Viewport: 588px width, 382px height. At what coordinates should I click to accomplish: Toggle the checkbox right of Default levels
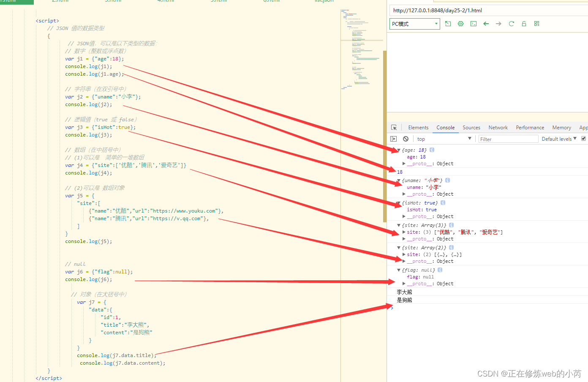click(584, 139)
